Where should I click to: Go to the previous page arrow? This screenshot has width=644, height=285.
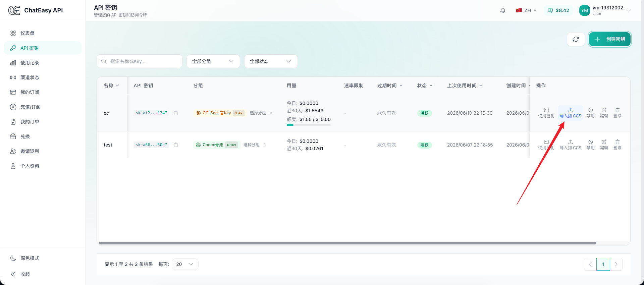point(590,264)
